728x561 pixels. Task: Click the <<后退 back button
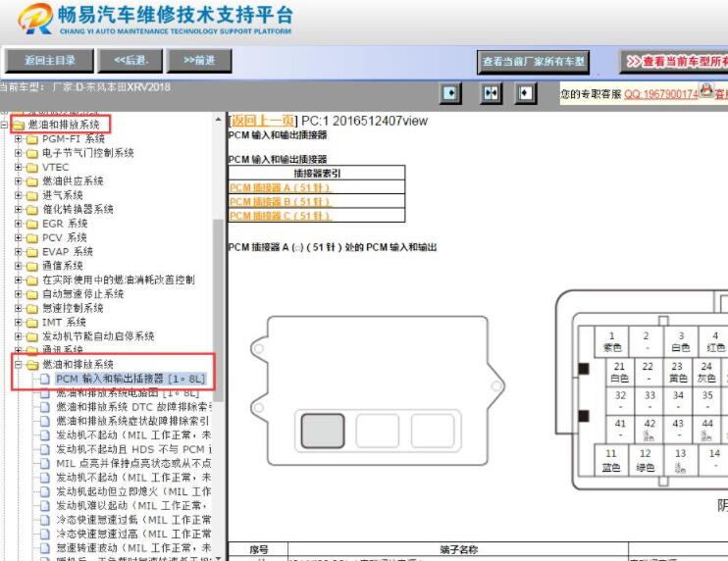point(130,61)
